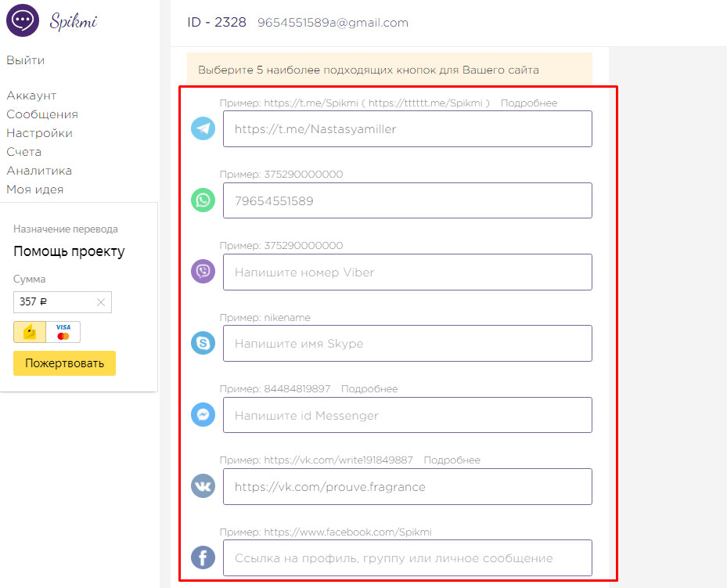The height and width of the screenshot is (588, 727).
Task: Click the Facebook icon
Action: point(203,557)
